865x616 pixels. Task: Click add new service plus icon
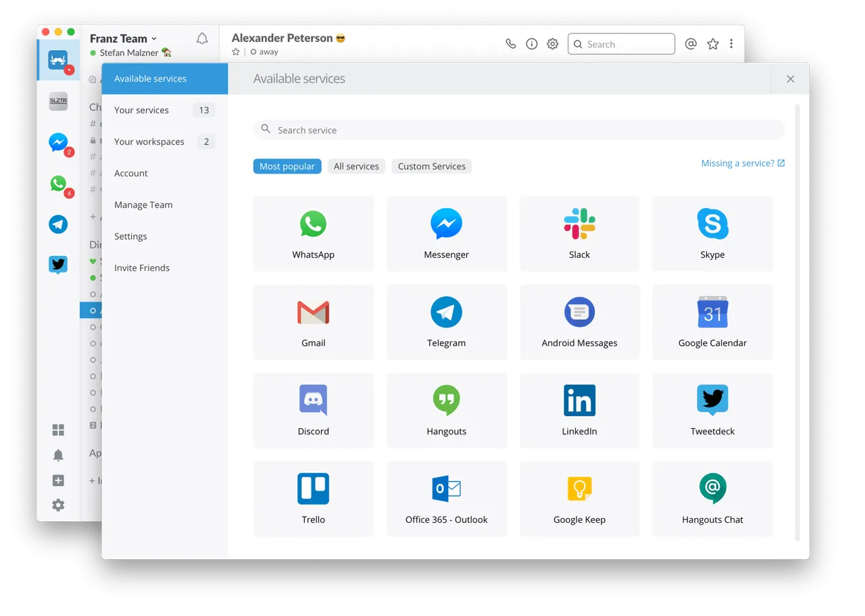click(x=58, y=480)
